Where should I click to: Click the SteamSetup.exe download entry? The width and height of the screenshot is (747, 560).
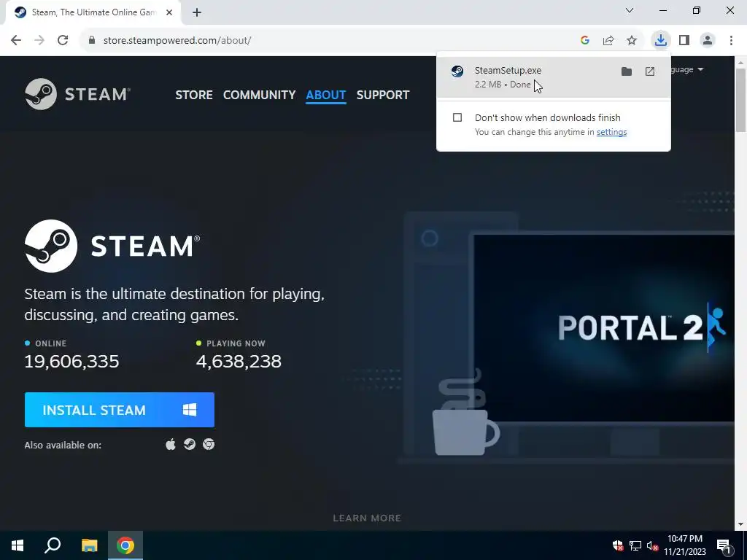(554, 77)
